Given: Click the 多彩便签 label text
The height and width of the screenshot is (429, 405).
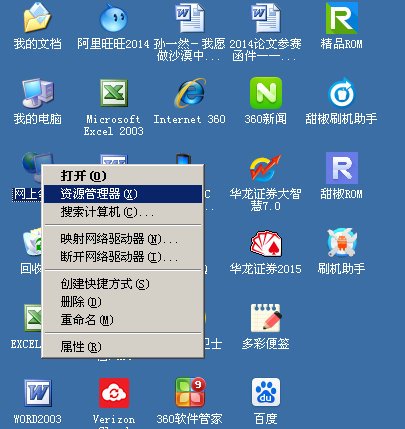Looking at the screenshot, I should (x=266, y=343).
